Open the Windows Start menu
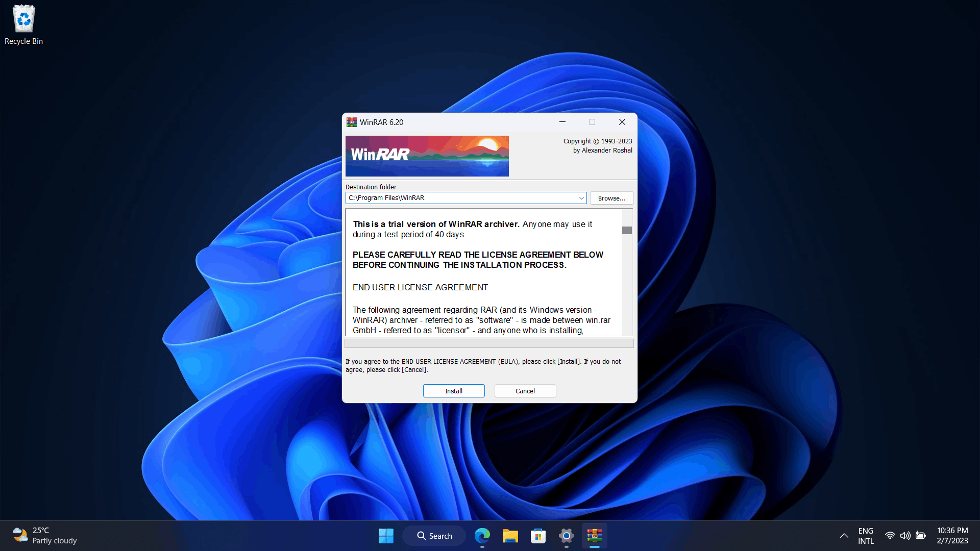Screen dimensions: 980x551 (386, 536)
